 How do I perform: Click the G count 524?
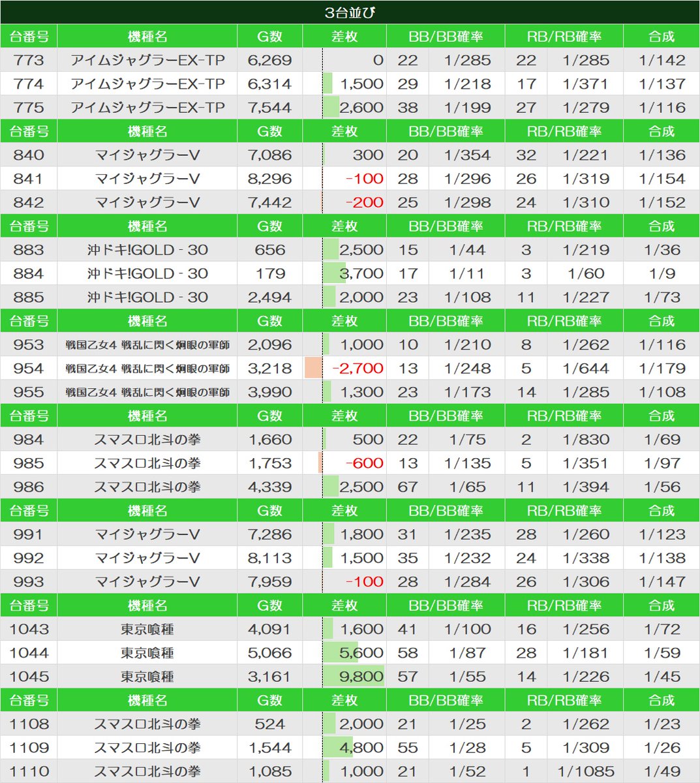[270, 724]
